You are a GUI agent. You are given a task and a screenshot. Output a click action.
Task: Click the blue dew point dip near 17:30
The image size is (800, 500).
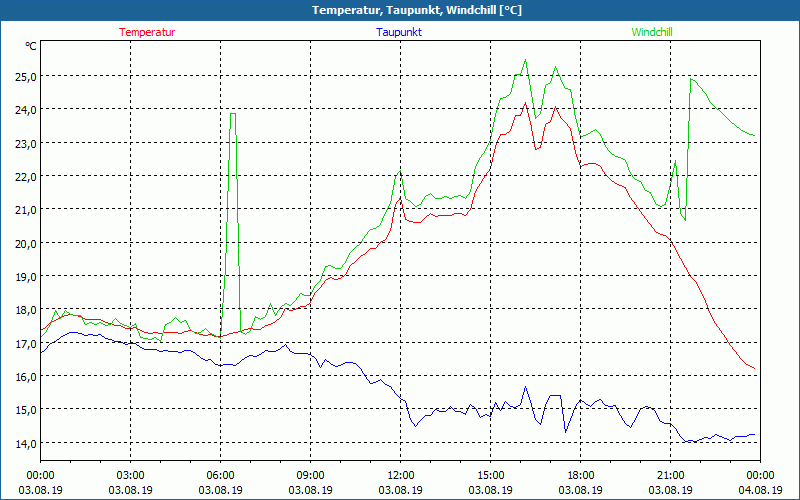(x=565, y=432)
